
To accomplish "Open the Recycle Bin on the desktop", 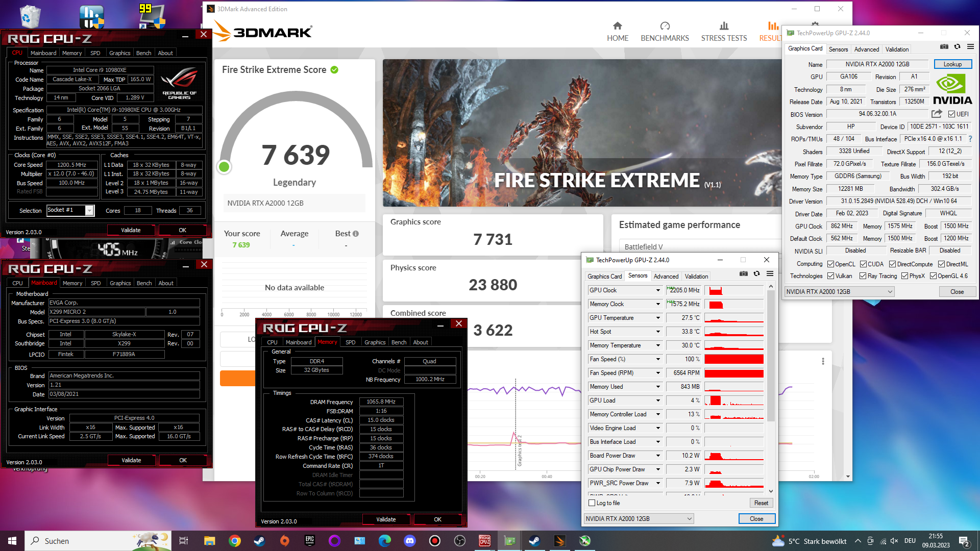I will click(30, 16).
